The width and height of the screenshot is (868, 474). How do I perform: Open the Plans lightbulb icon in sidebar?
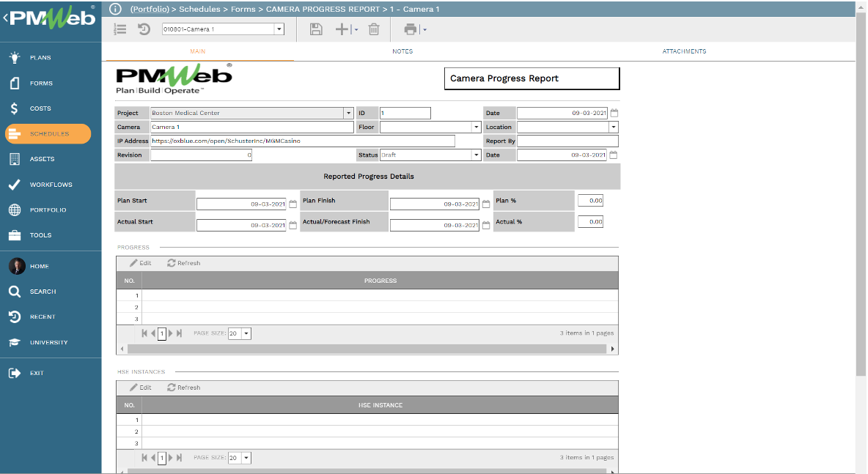pyautogui.click(x=15, y=57)
